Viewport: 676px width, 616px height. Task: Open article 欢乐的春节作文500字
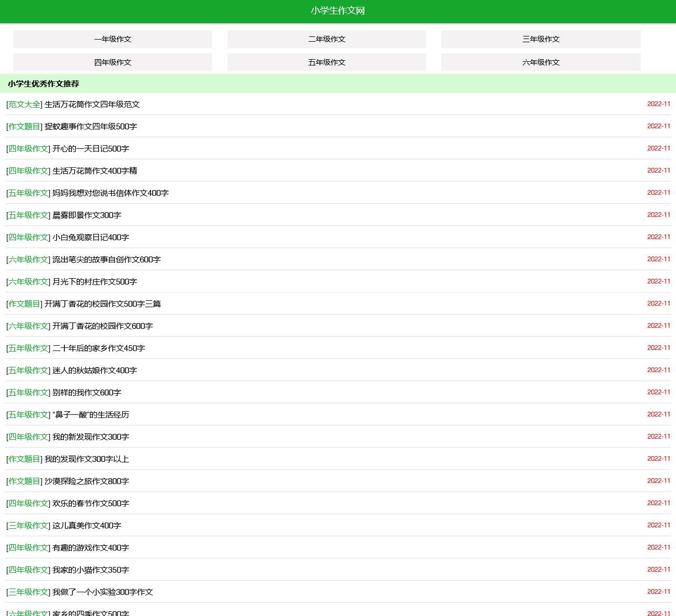(91, 504)
